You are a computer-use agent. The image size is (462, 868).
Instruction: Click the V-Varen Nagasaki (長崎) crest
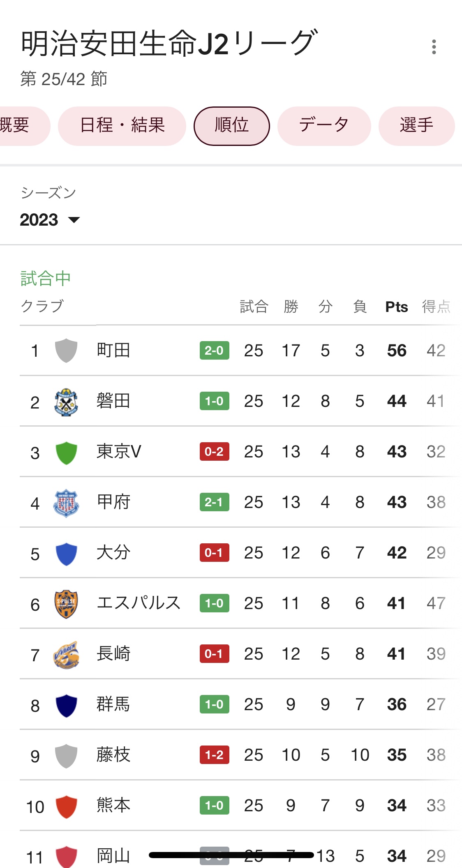point(66,654)
